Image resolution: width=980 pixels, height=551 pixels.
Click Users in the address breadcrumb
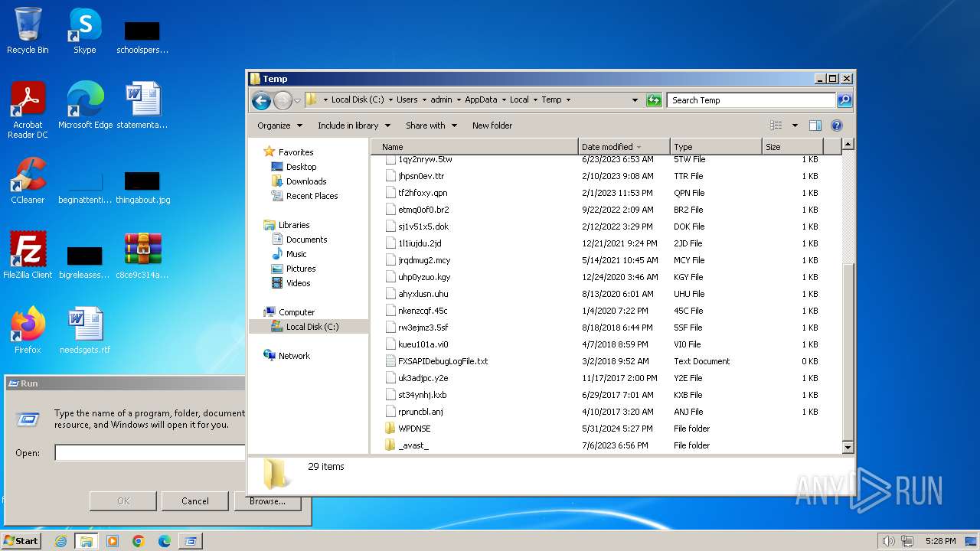tap(407, 99)
